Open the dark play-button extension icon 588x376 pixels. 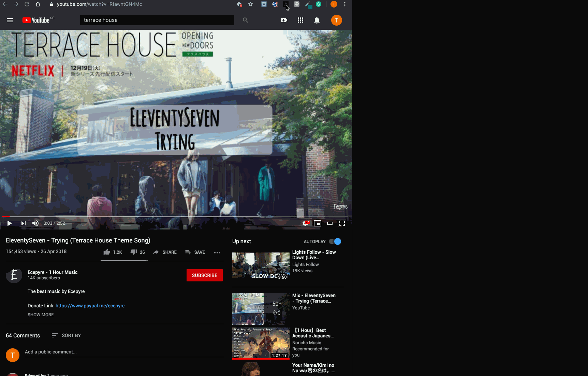[x=286, y=4]
